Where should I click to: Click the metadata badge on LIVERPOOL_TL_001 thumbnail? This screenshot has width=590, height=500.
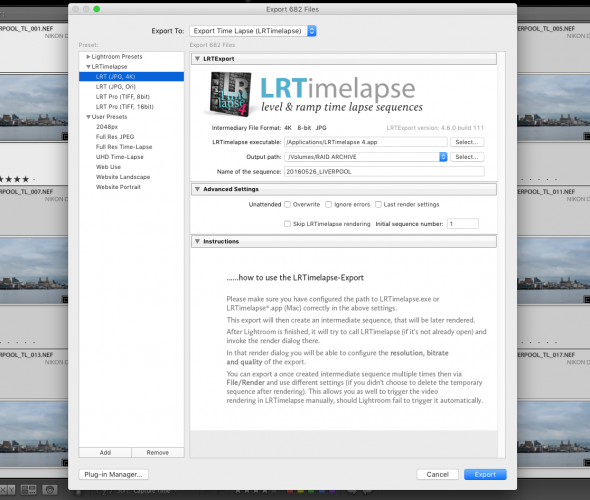[x=65, y=136]
